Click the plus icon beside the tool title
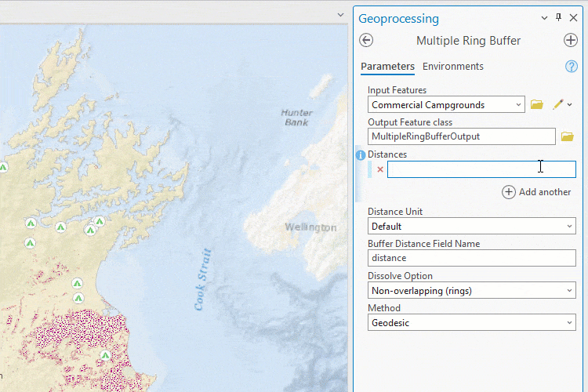This screenshot has height=392, width=588. [x=571, y=41]
